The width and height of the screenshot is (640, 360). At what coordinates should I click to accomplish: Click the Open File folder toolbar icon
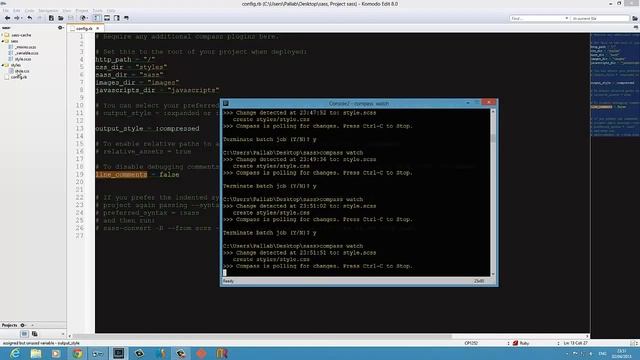click(x=60, y=18)
